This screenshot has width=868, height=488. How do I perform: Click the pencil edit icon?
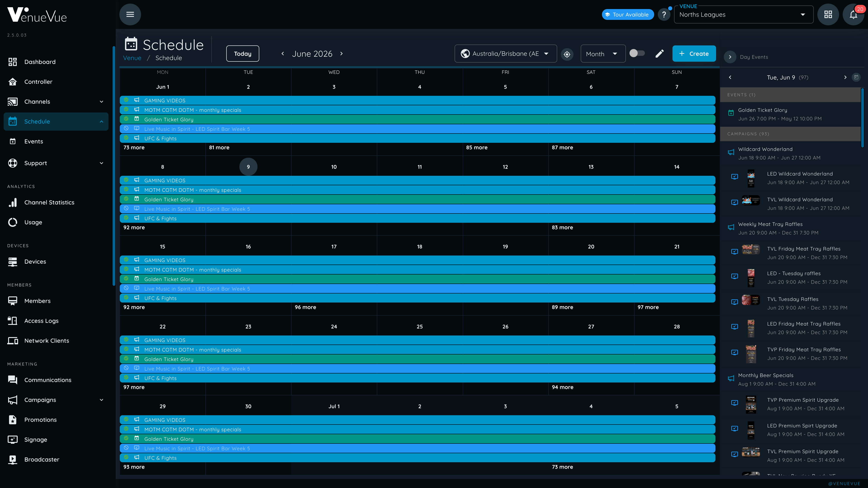pos(659,54)
